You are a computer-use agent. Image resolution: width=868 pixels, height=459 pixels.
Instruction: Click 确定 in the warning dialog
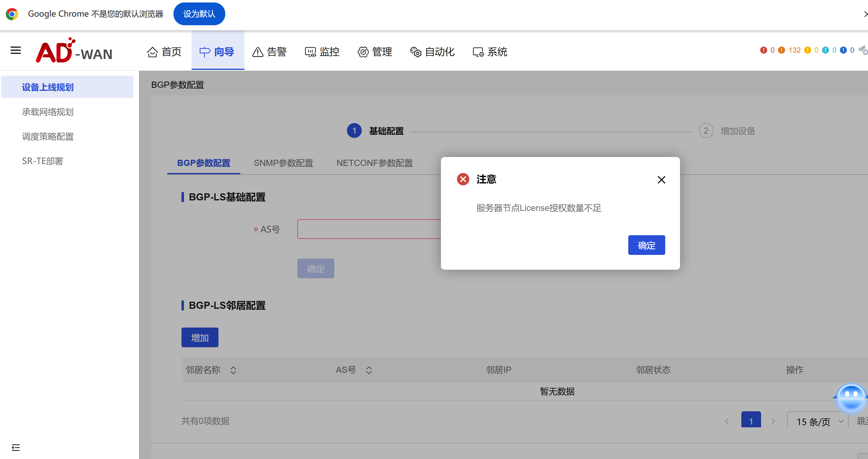pos(646,245)
